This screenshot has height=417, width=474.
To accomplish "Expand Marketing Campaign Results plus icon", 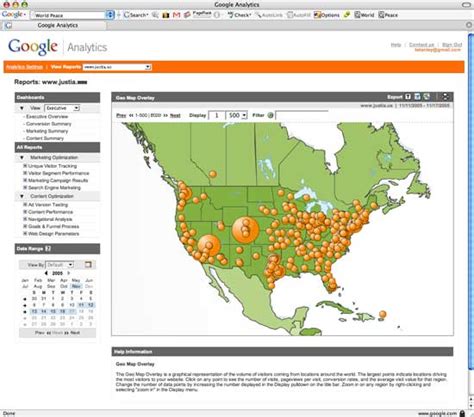I will (x=25, y=180).
